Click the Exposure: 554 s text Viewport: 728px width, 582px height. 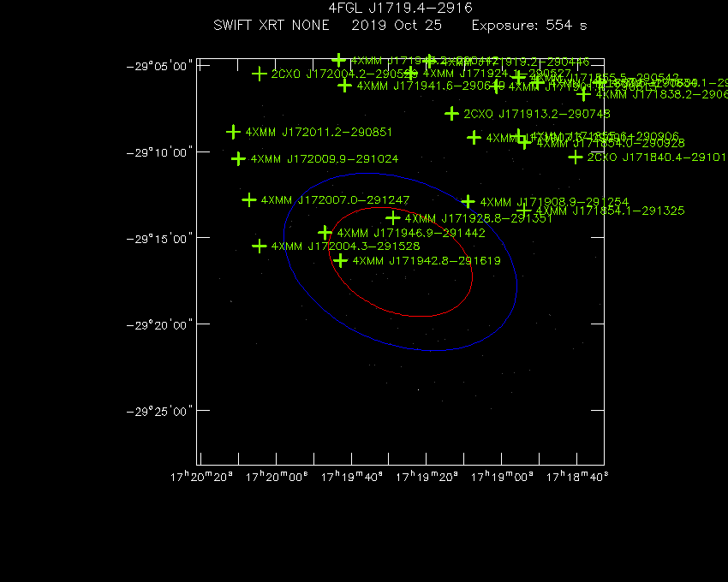coord(529,25)
